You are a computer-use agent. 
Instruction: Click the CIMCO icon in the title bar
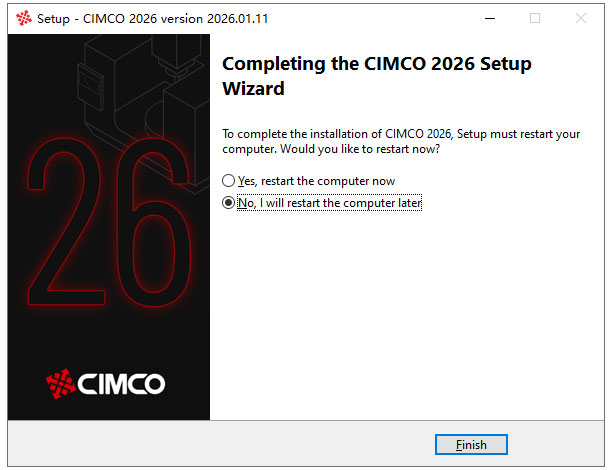(x=24, y=18)
